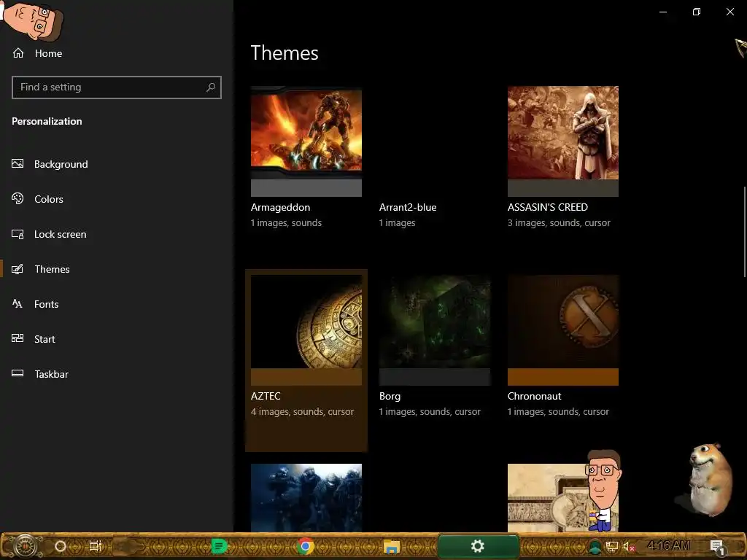Viewport: 747px width, 560px height.
Task: Click the Armageddon theme name
Action: [280, 207]
